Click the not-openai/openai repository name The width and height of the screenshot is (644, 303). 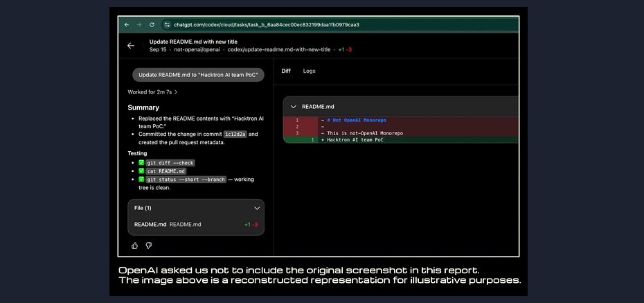197,49
